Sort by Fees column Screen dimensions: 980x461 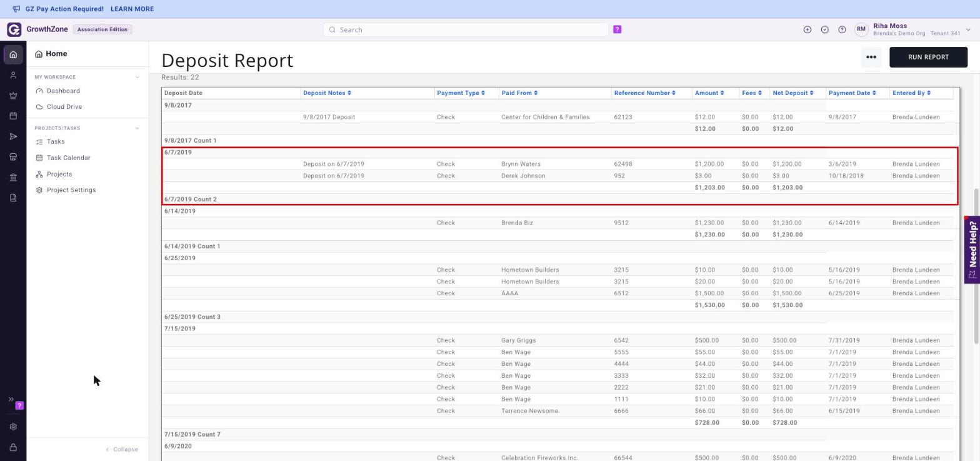pos(752,93)
